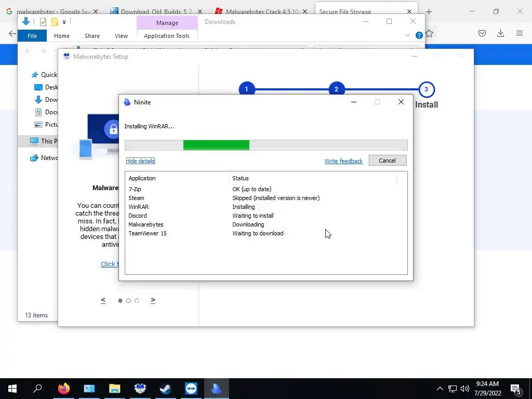Select This PC in Explorer sidebar
Image resolution: width=532 pixels, height=399 pixels.
[38, 141]
